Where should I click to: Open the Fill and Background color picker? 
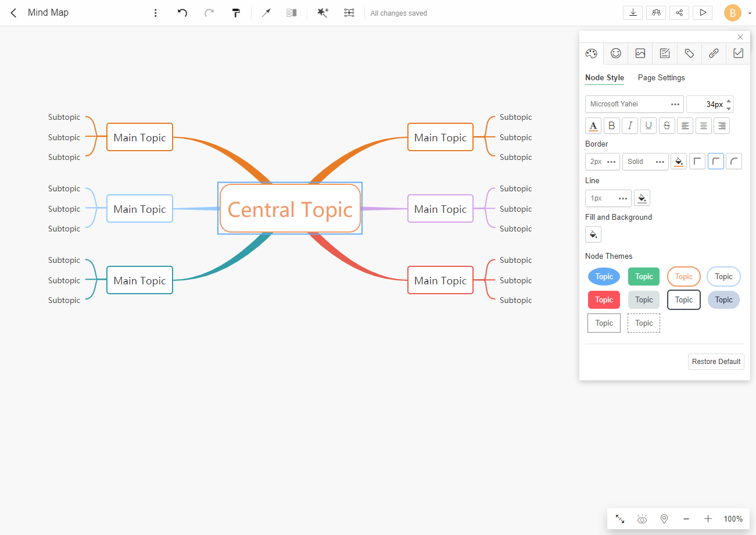(x=593, y=234)
